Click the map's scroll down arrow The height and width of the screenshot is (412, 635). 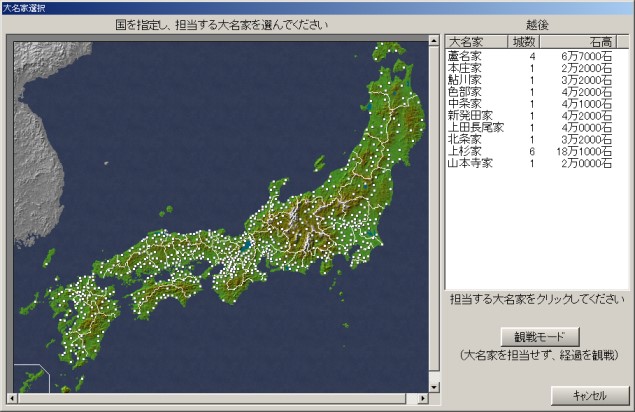point(434,387)
